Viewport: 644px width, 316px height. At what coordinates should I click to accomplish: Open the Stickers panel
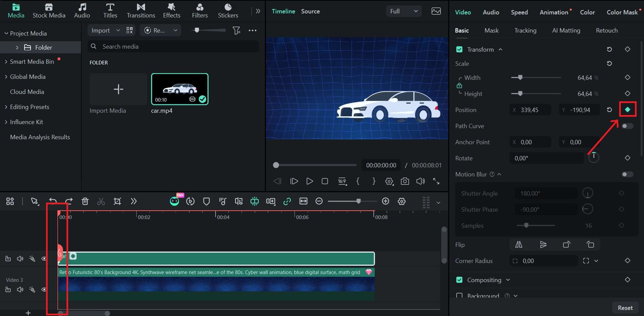pyautogui.click(x=228, y=11)
